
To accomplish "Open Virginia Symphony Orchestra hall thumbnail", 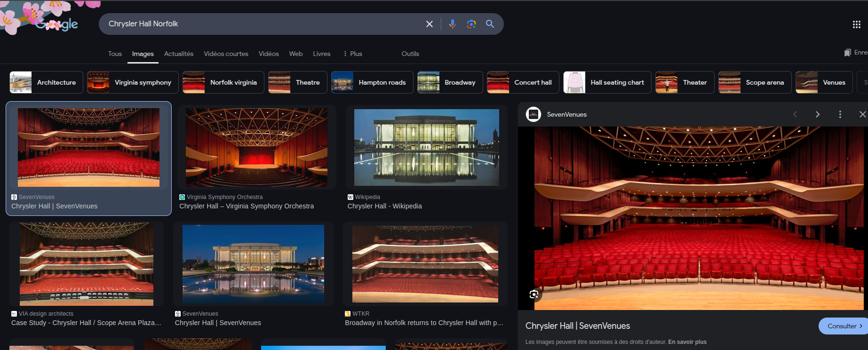I will (x=256, y=147).
